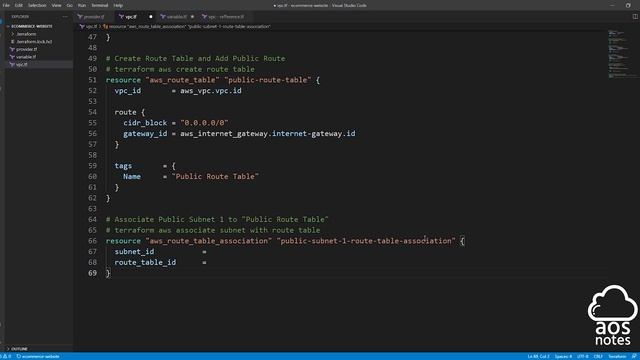Expand the .terraform folder
The width and height of the screenshot is (640, 360).
click(x=27, y=34)
